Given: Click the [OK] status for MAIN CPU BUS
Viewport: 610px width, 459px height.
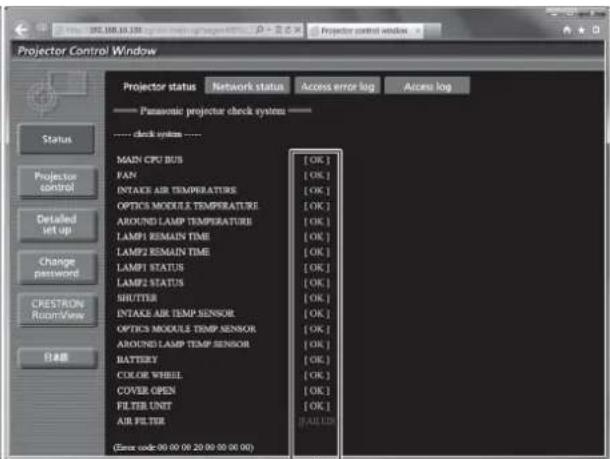Looking at the screenshot, I should point(317,160).
